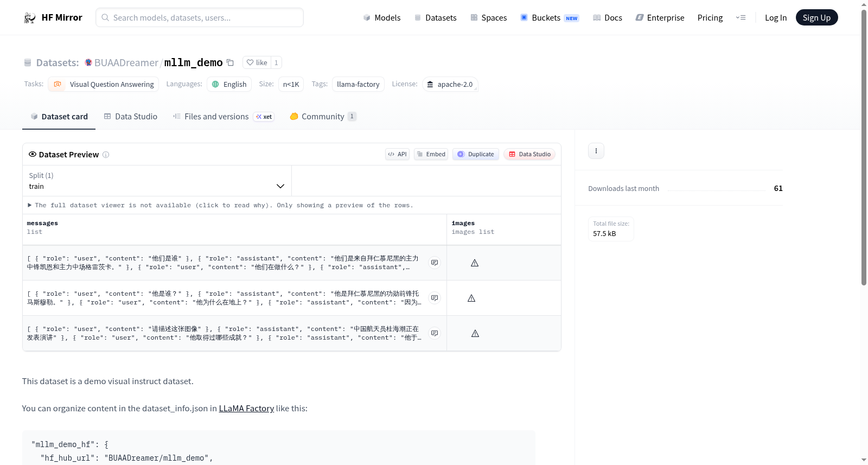Click the Total file size 57.5 kB box

click(x=611, y=229)
